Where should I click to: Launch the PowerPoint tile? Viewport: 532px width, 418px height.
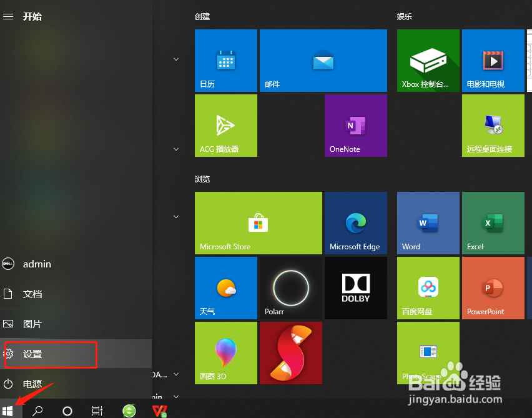coord(493,288)
